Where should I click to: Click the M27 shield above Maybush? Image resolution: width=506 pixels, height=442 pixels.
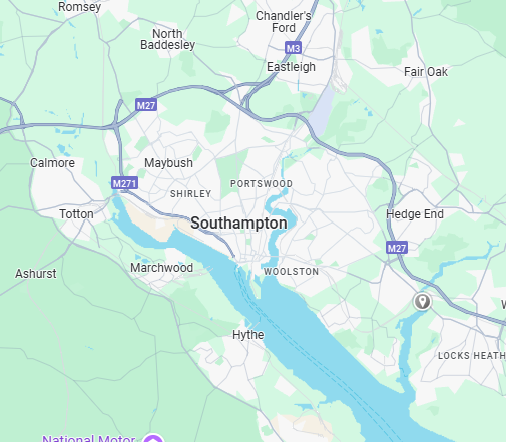[146, 105]
